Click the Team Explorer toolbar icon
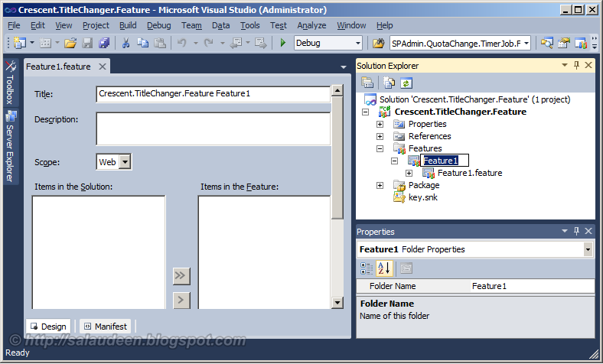The height and width of the screenshot is (364, 603). click(x=581, y=43)
